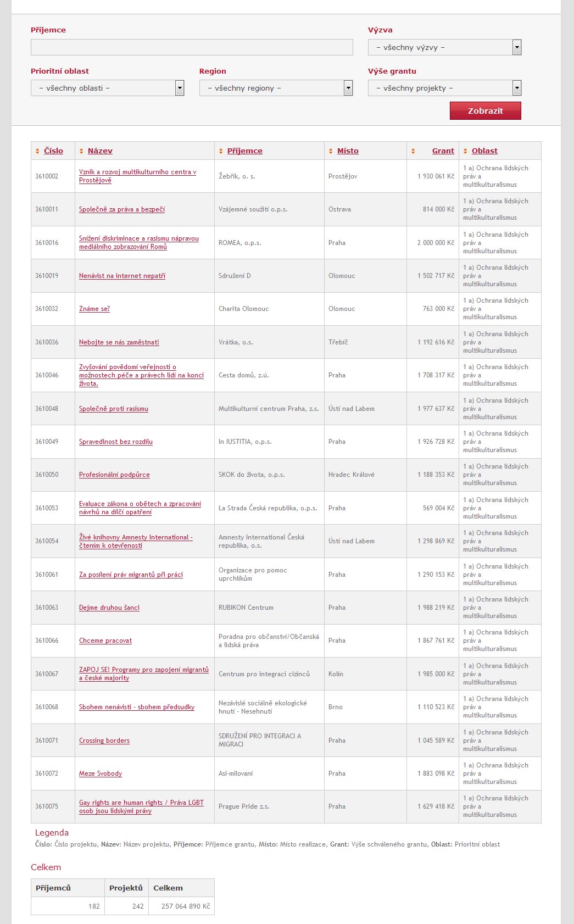Click the sort arrows beside Oblast header

coord(465,151)
